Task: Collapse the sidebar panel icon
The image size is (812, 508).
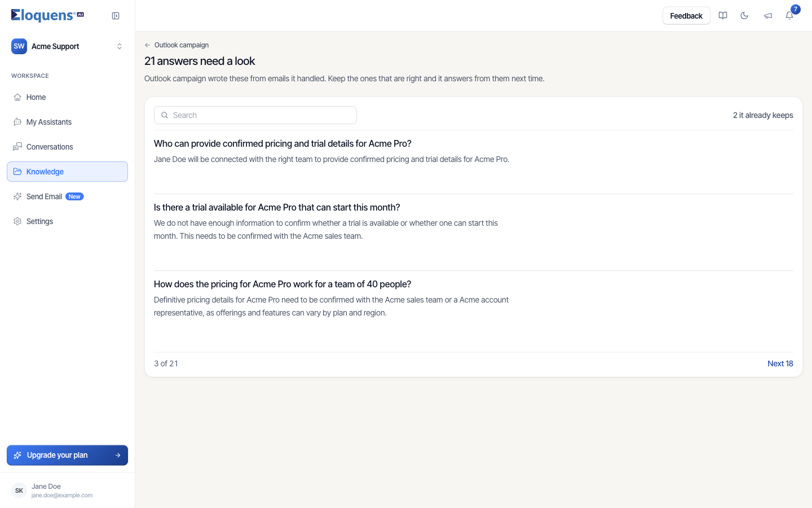Action: (116, 16)
